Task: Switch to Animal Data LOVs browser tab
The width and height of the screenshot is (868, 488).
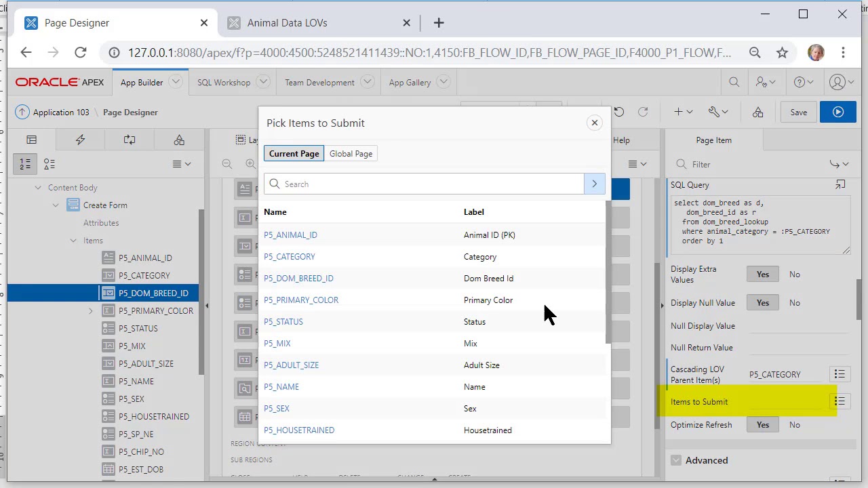Action: [x=320, y=23]
